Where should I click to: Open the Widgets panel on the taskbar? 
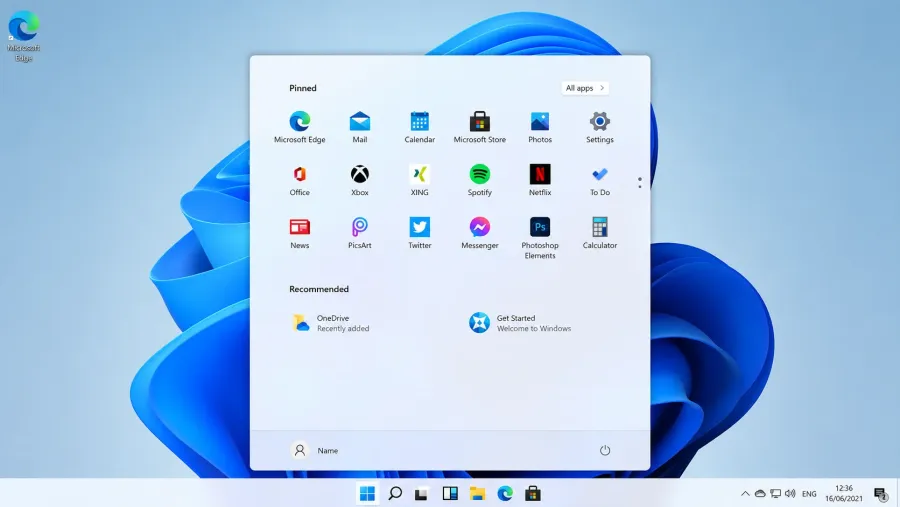tap(450, 493)
